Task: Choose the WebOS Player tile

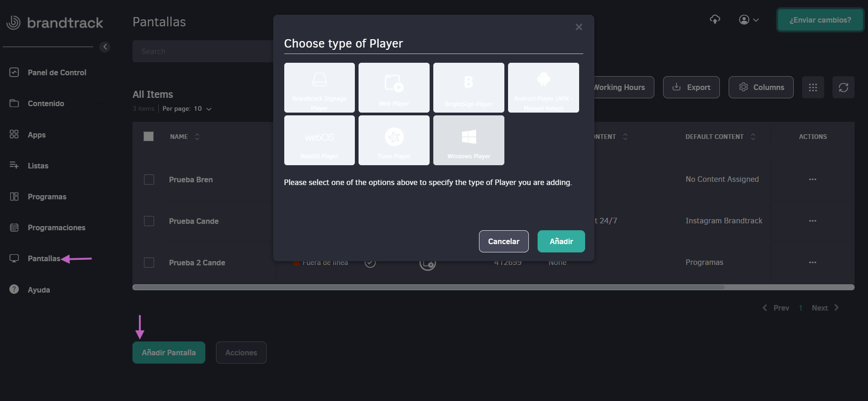Action: click(x=319, y=140)
